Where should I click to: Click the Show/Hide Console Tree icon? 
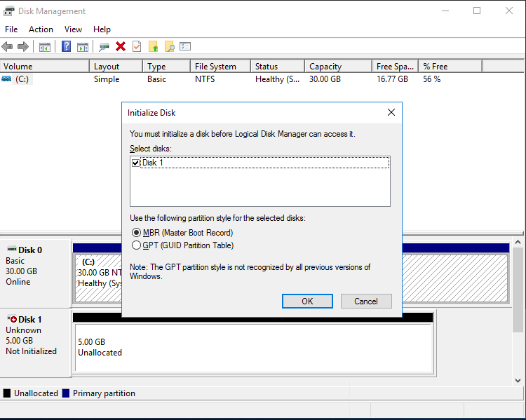click(45, 46)
